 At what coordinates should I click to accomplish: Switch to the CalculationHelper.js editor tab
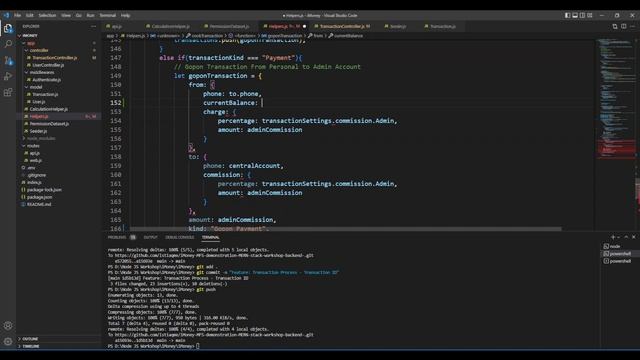pos(170,26)
